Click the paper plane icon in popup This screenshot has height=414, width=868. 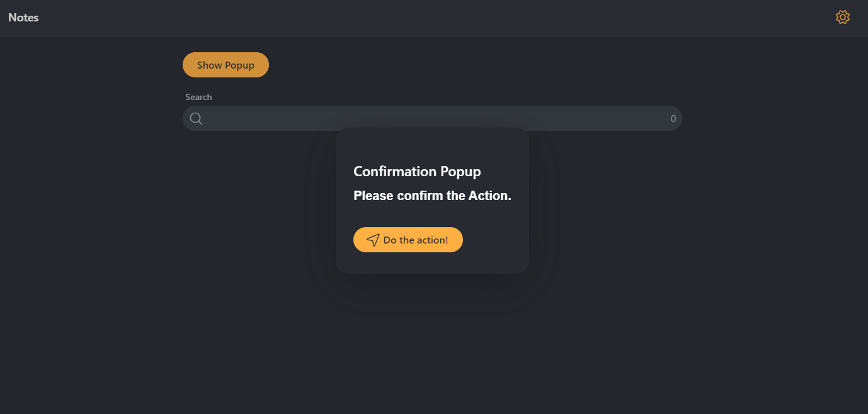tap(373, 240)
